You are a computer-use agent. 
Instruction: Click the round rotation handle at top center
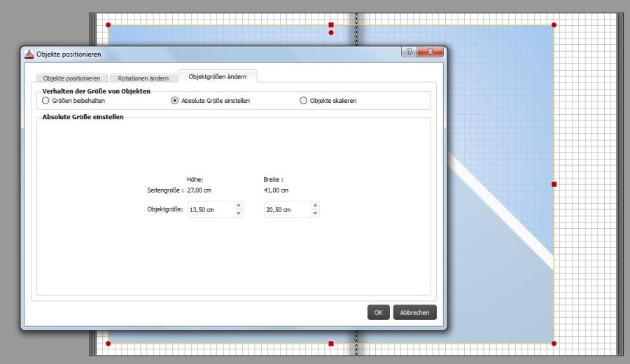[331, 33]
